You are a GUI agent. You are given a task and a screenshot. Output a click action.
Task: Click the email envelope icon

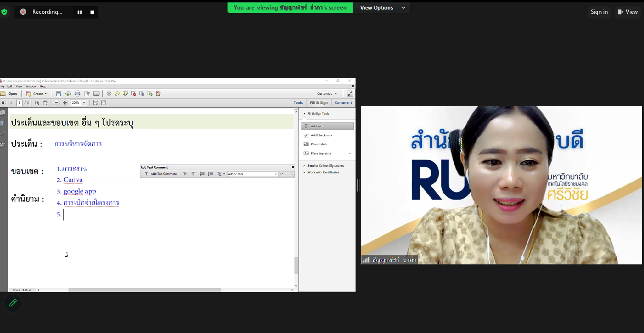[x=96, y=94]
